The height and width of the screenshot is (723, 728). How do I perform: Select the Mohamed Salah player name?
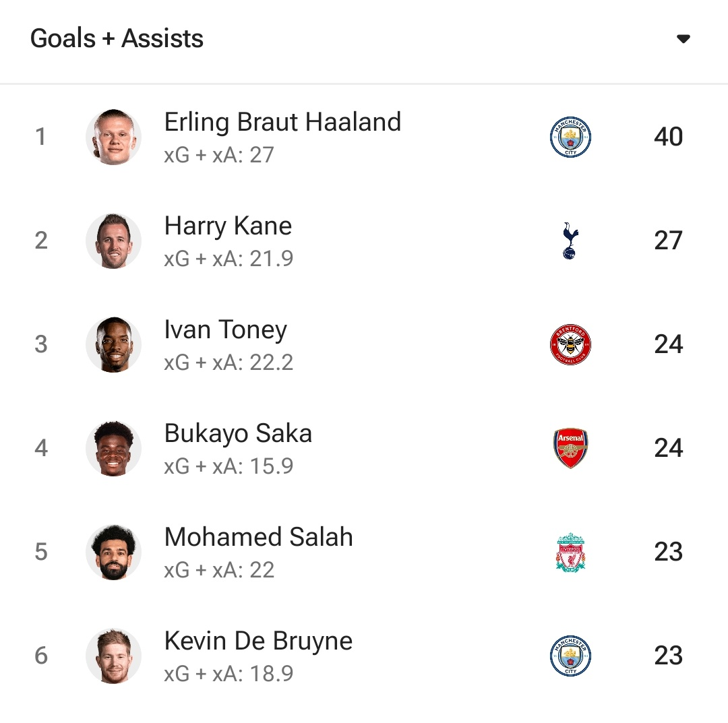click(258, 537)
